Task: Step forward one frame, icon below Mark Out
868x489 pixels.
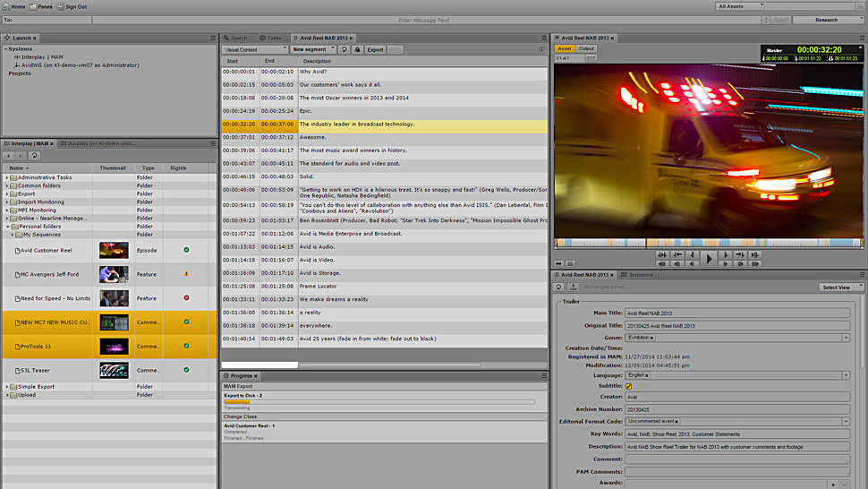Action: click(x=725, y=263)
